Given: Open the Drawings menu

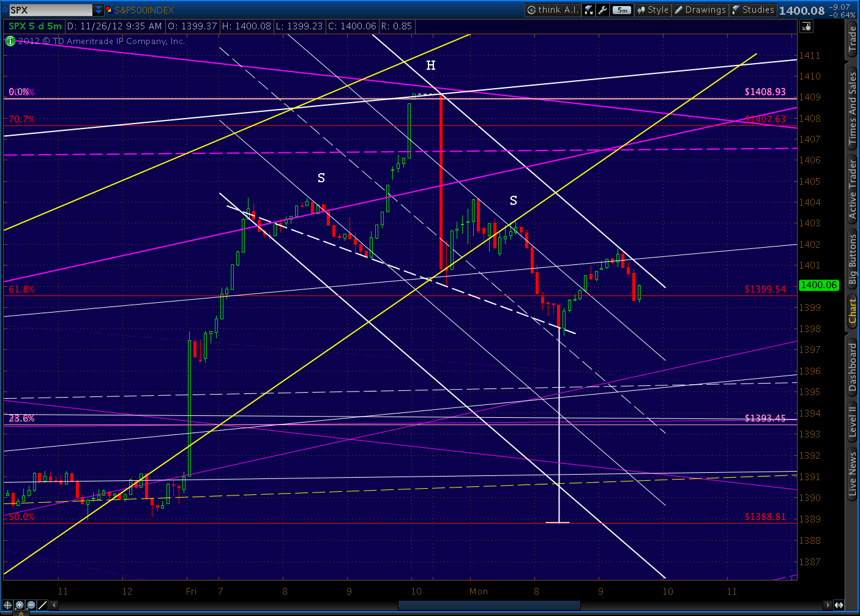Looking at the screenshot, I should pyautogui.click(x=700, y=10).
